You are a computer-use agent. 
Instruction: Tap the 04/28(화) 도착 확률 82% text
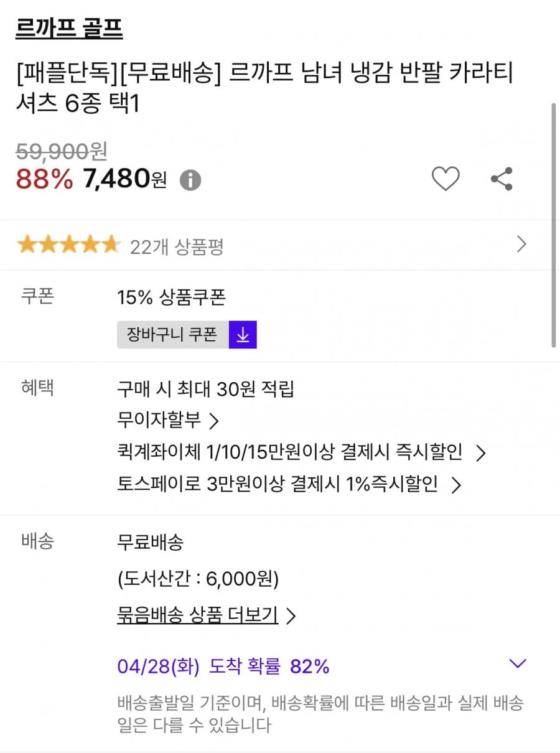tap(223, 666)
